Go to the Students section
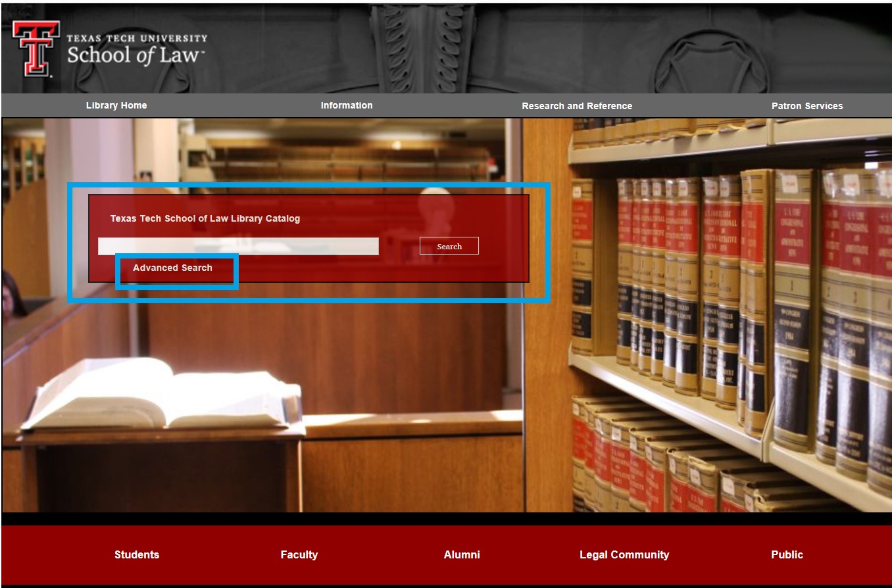This screenshot has height=588, width=892. pyautogui.click(x=137, y=554)
